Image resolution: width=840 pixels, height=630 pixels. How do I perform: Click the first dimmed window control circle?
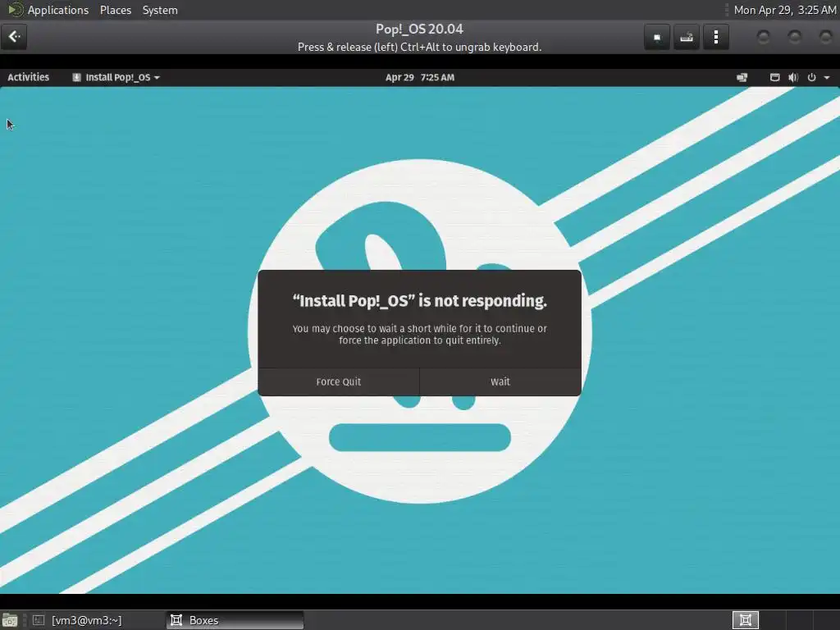coord(764,37)
